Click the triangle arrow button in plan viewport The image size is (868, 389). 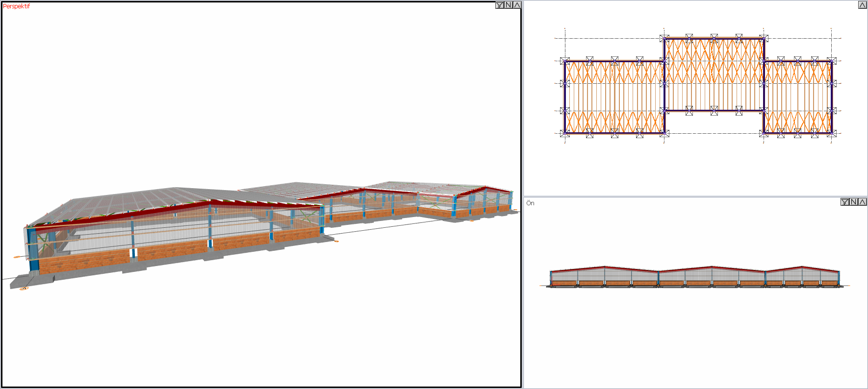[x=862, y=5]
